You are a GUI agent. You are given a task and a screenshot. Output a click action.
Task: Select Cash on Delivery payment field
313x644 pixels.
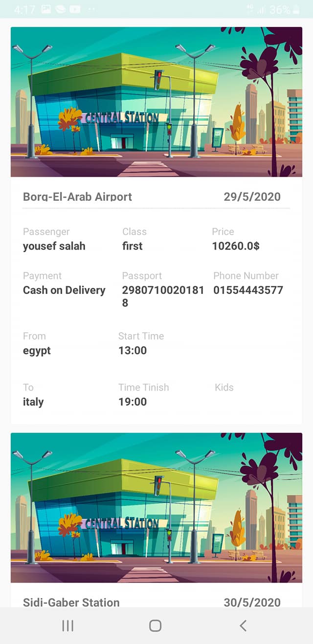coord(64,290)
